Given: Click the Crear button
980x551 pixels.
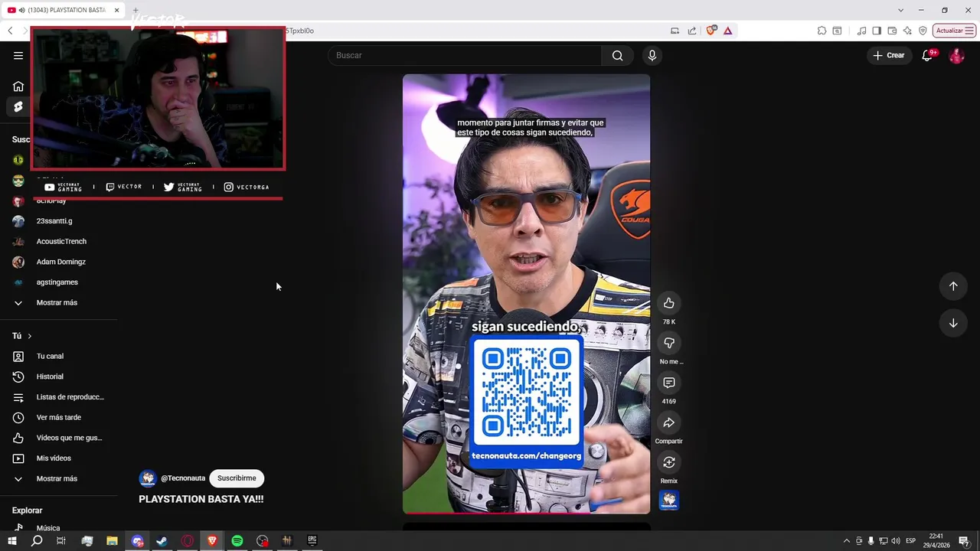Looking at the screenshot, I should click(x=889, y=55).
